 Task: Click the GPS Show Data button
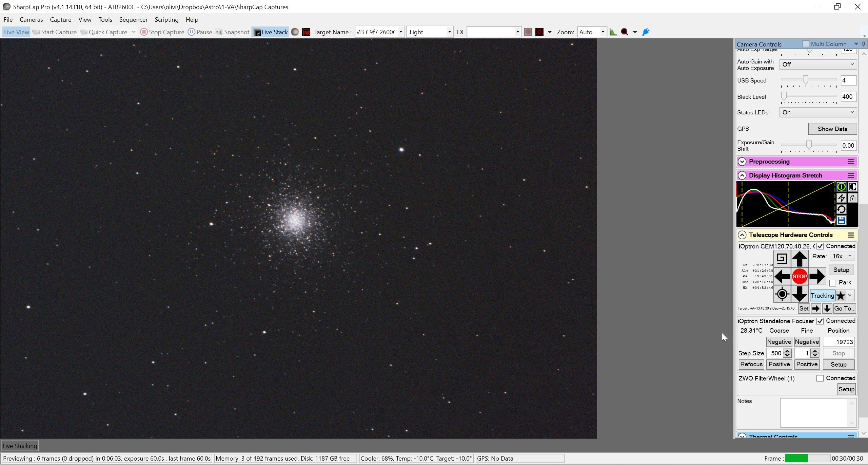832,129
